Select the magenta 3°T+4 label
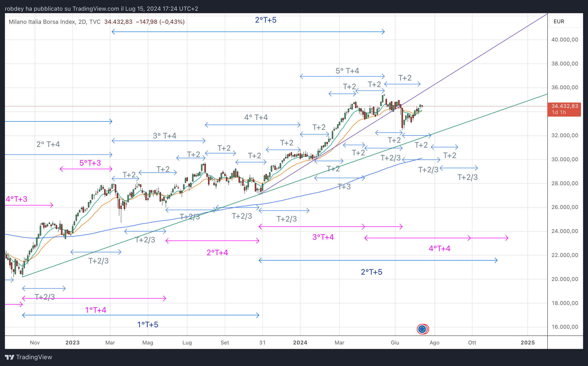 click(x=323, y=237)
